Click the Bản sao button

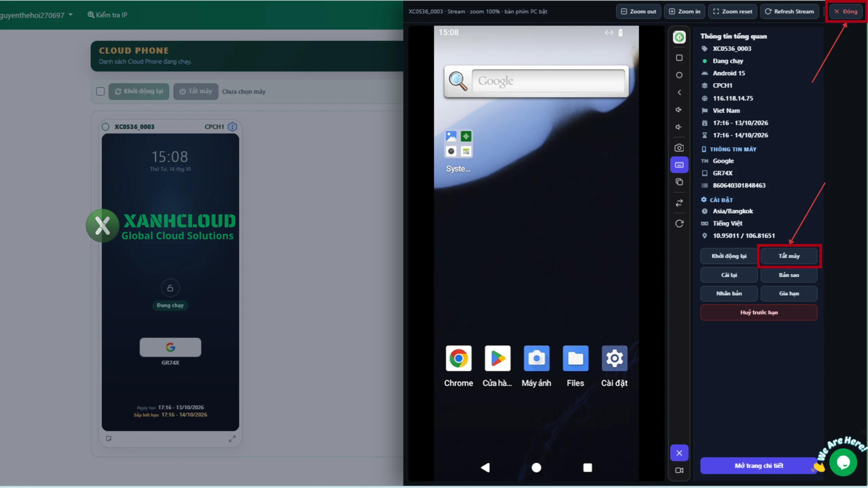click(x=789, y=275)
